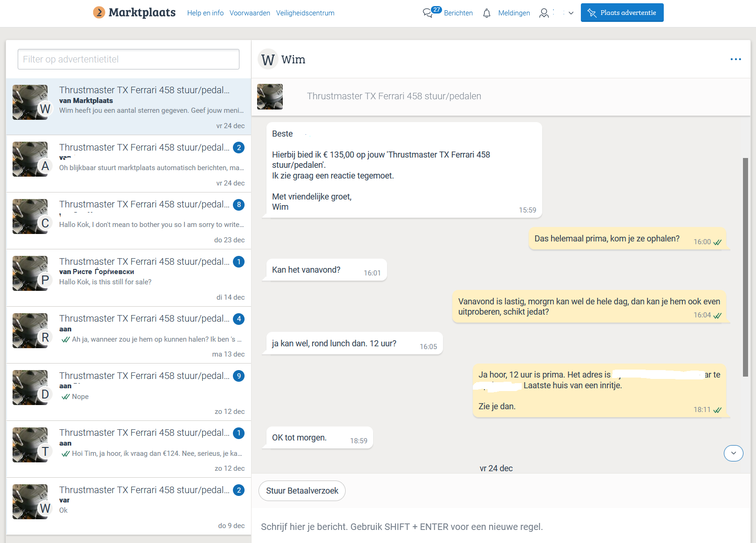This screenshot has width=756, height=543.
Task: Select the conversation with message 'Nope'
Action: (129, 392)
